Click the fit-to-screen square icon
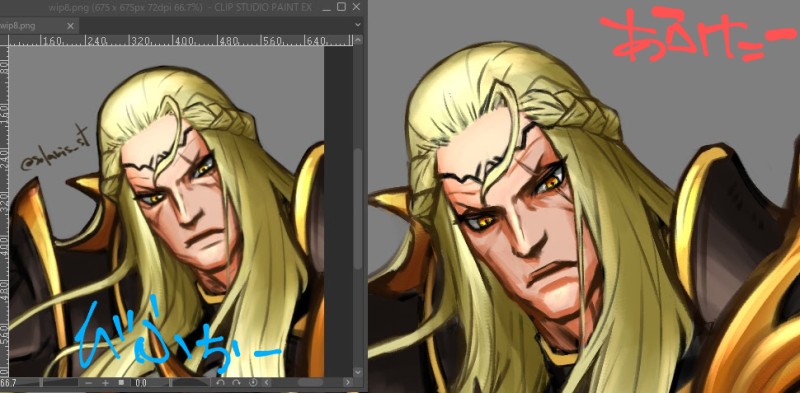Screen dimensions: 800x393 [121, 382]
